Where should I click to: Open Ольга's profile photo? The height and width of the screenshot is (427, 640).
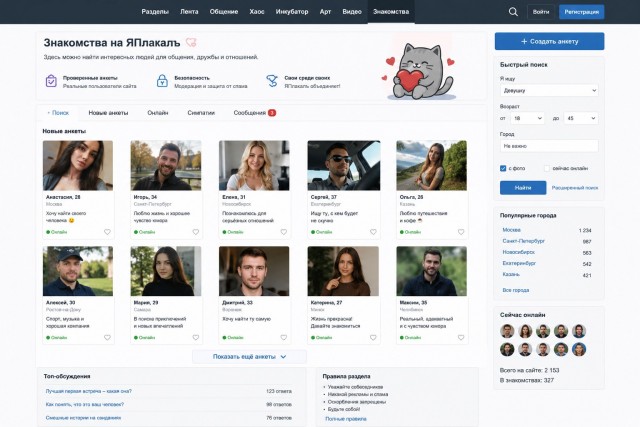(431, 165)
